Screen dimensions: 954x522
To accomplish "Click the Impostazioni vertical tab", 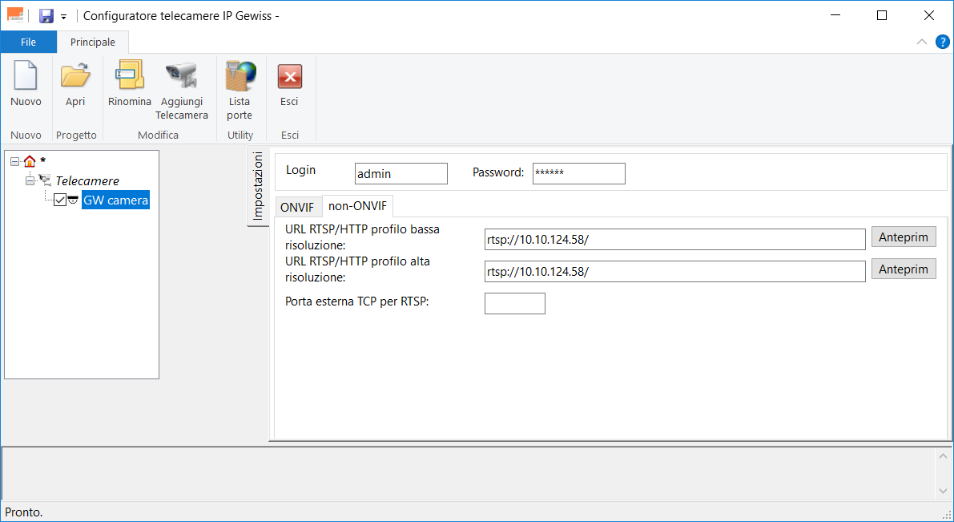I will (x=258, y=186).
